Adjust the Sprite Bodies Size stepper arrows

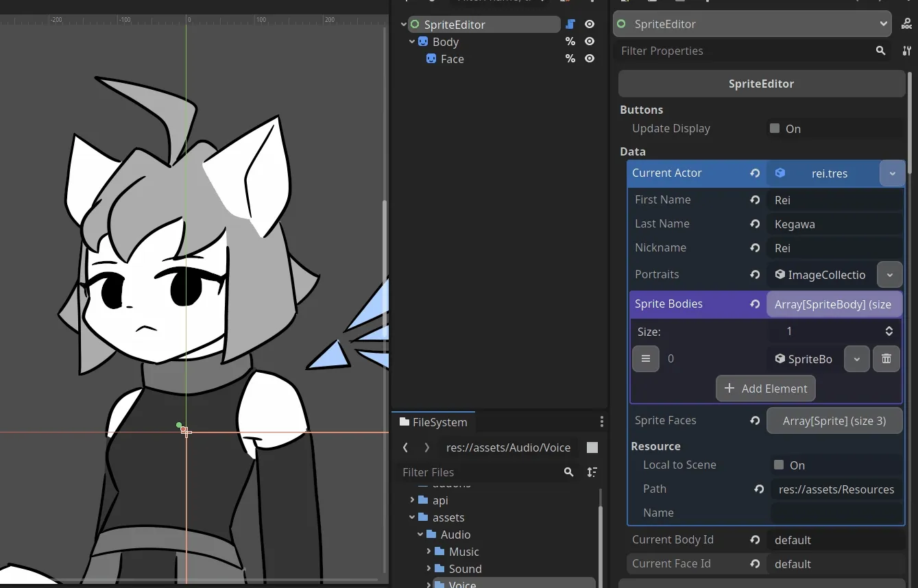pyautogui.click(x=889, y=332)
